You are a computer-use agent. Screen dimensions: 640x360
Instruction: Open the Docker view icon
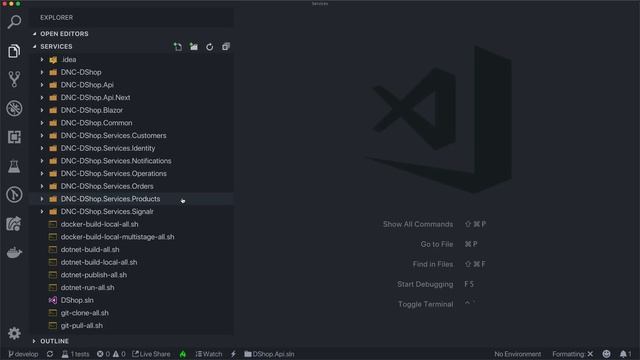(x=14, y=252)
